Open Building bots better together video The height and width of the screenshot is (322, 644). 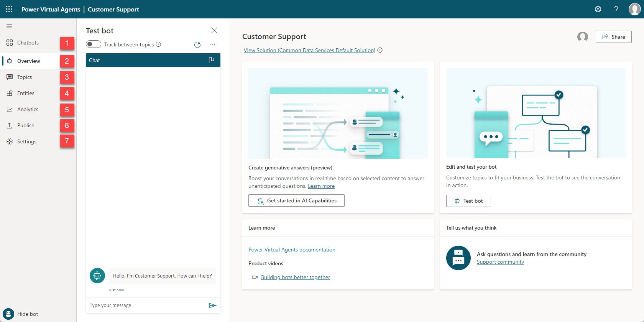[296, 277]
